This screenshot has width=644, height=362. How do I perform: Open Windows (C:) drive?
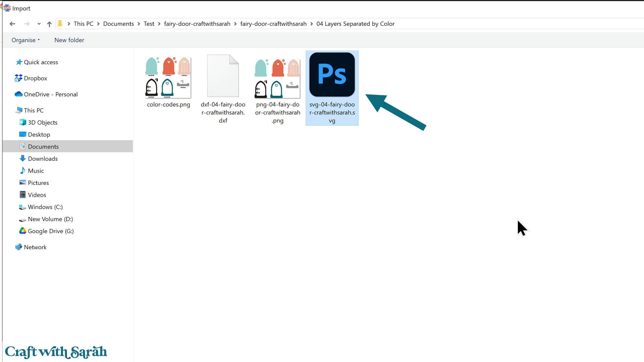coord(45,207)
